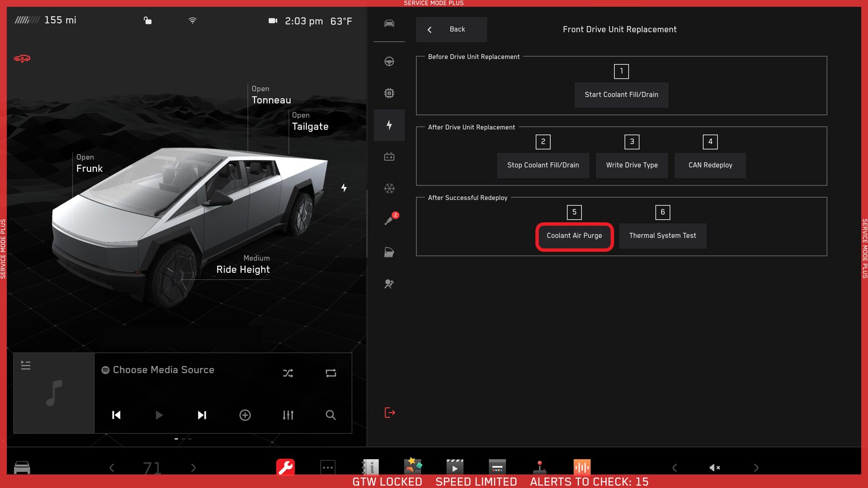
Task: Tap the dashcam camera icon
Action: (x=273, y=21)
